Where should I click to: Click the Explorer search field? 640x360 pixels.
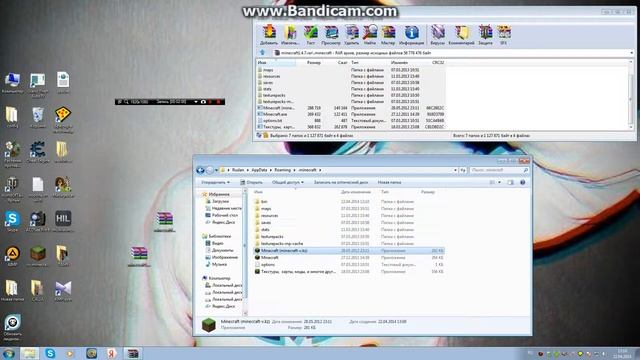click(x=499, y=170)
